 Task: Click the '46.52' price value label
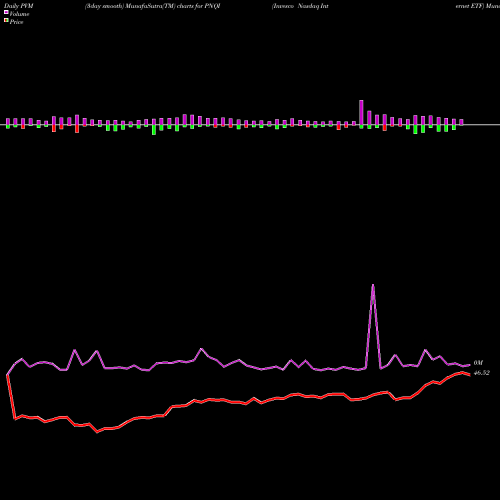click(x=482, y=373)
